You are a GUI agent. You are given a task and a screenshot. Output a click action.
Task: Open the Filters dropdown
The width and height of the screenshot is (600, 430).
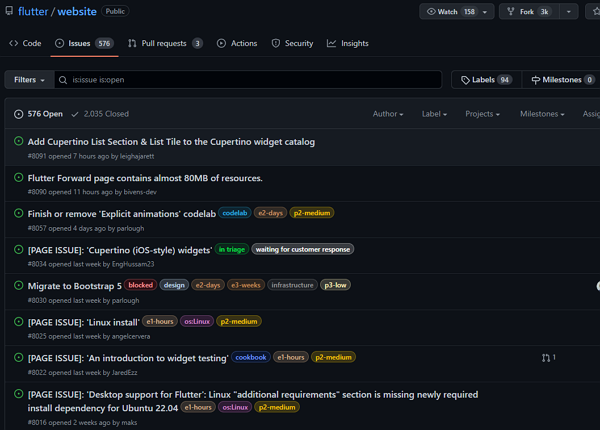(29, 80)
